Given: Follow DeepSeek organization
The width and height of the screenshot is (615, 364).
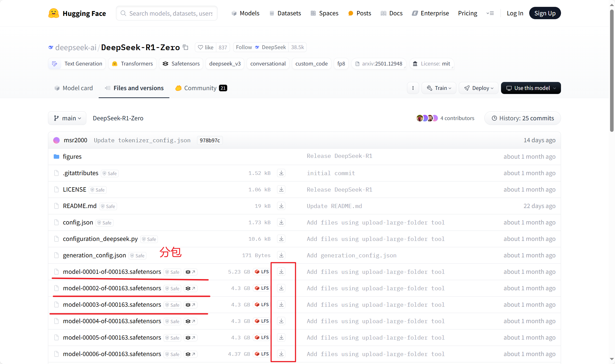Looking at the screenshot, I should 261,47.
